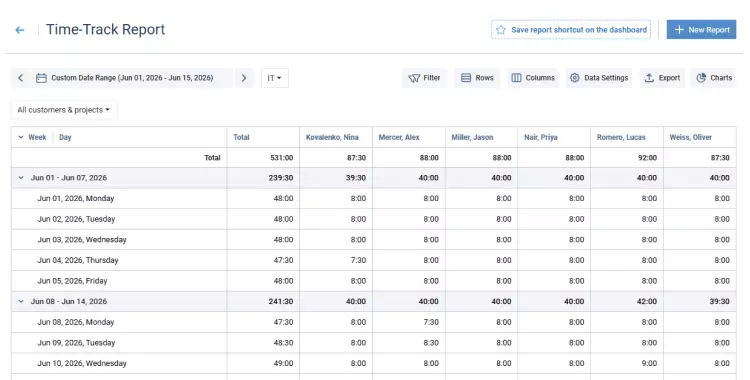This screenshot has height=380, width=750.
Task: Select the Jun 03, 2026, Wednesday row
Action: click(374, 240)
